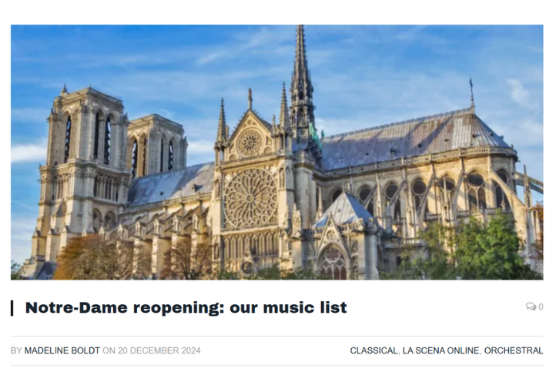Image resolution: width=556 pixels, height=392 pixels.
Task: Click the surname "Boldt" in the byline
Action: 85,350
